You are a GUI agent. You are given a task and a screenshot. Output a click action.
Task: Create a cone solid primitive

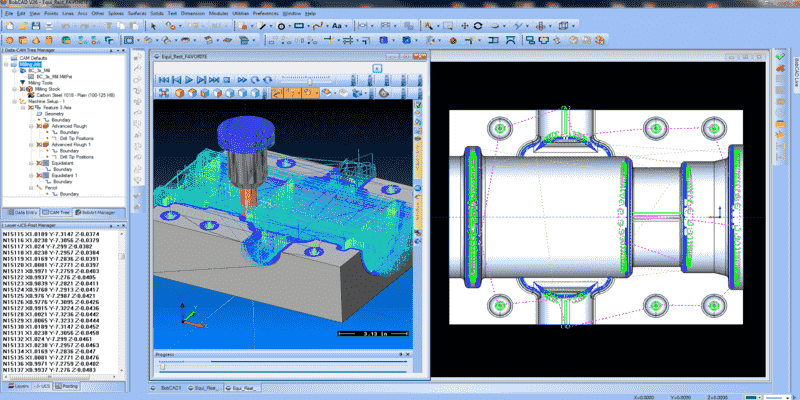(x=36, y=40)
